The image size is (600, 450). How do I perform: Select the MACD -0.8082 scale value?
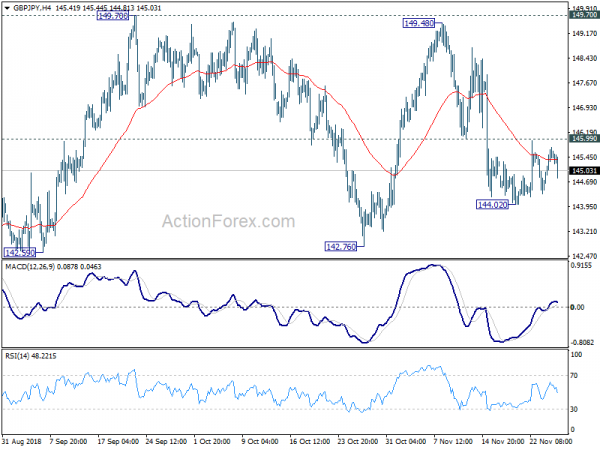pyautogui.click(x=582, y=342)
